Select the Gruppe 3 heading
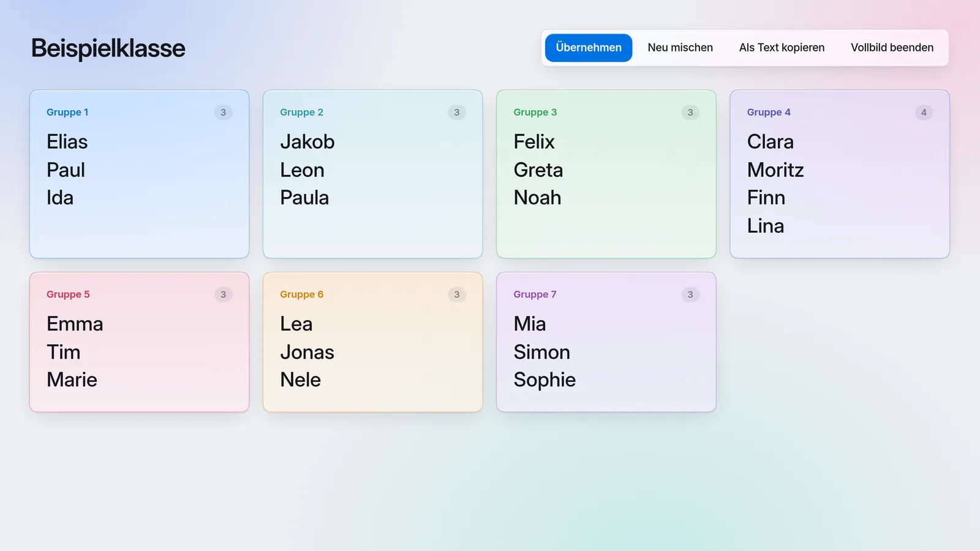The image size is (980, 551). [x=535, y=112]
